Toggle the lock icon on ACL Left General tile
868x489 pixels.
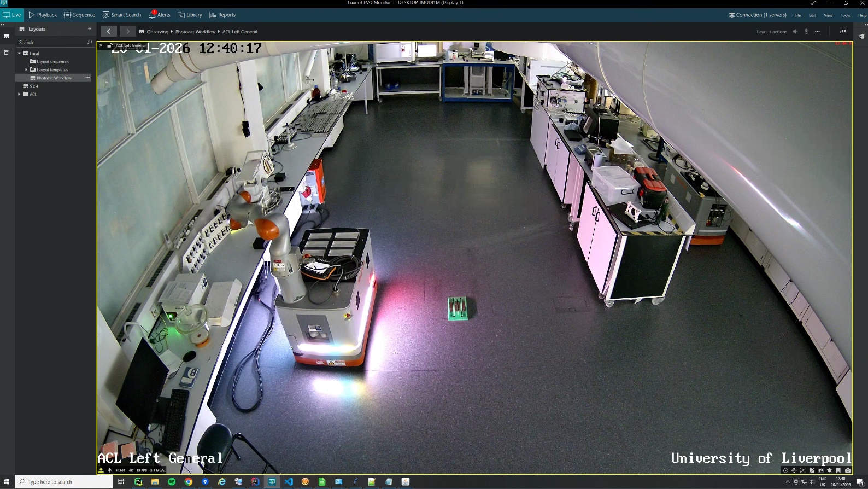click(110, 45)
